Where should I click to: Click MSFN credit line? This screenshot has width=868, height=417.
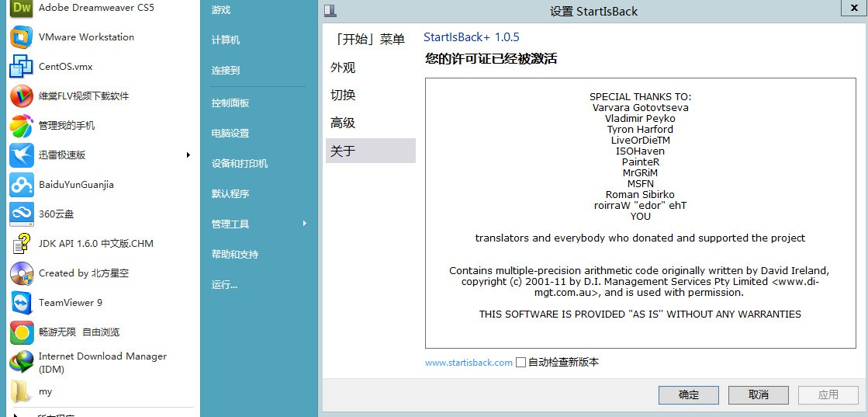[x=641, y=183]
